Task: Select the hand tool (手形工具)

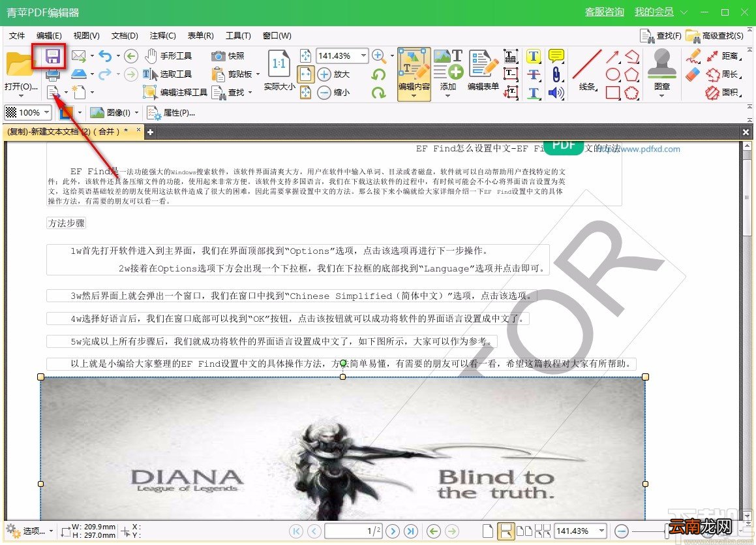Action: (168, 56)
